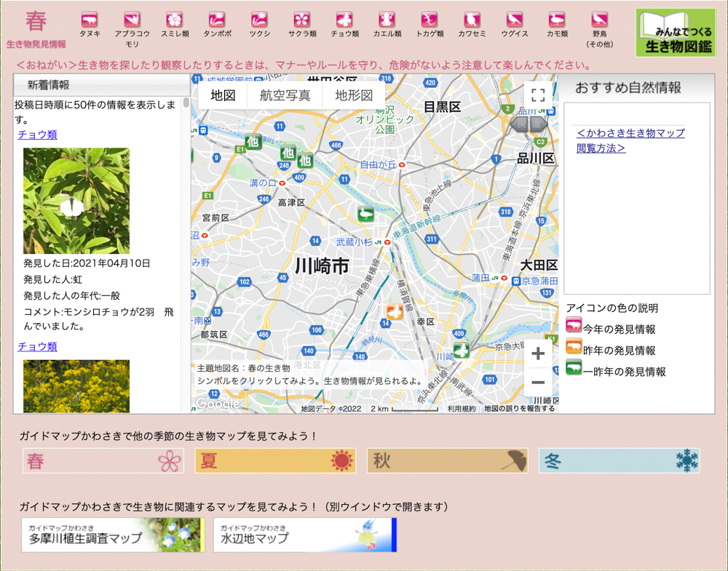This screenshot has width=728, height=571.
Task: Open the みんなでつくる生き物図鑑 banner
Action: click(x=676, y=33)
